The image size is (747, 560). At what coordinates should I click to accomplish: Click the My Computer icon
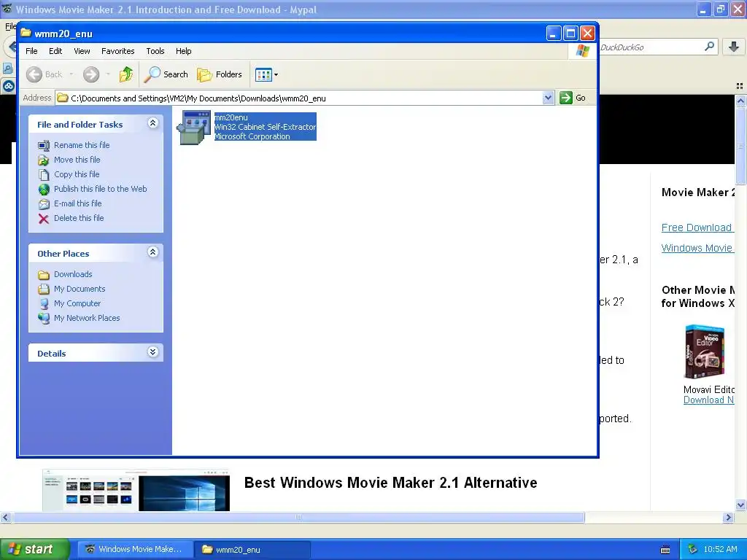click(43, 304)
